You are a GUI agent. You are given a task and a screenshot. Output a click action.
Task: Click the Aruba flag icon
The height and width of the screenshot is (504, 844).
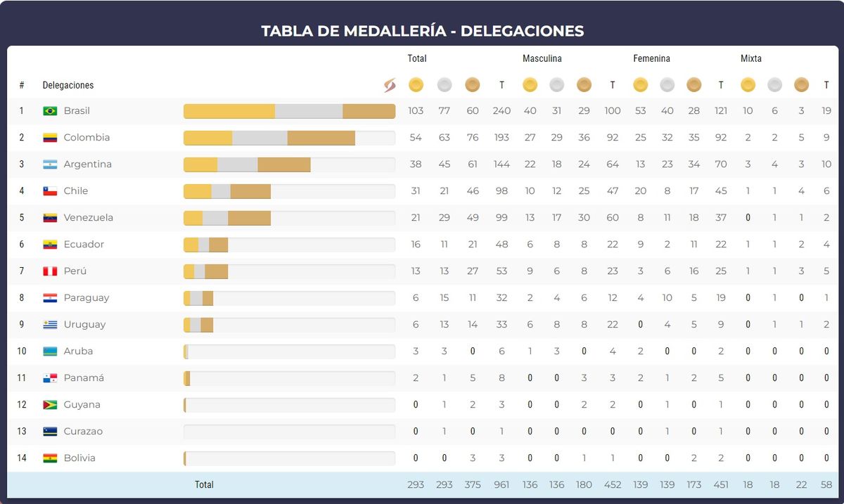click(50, 351)
